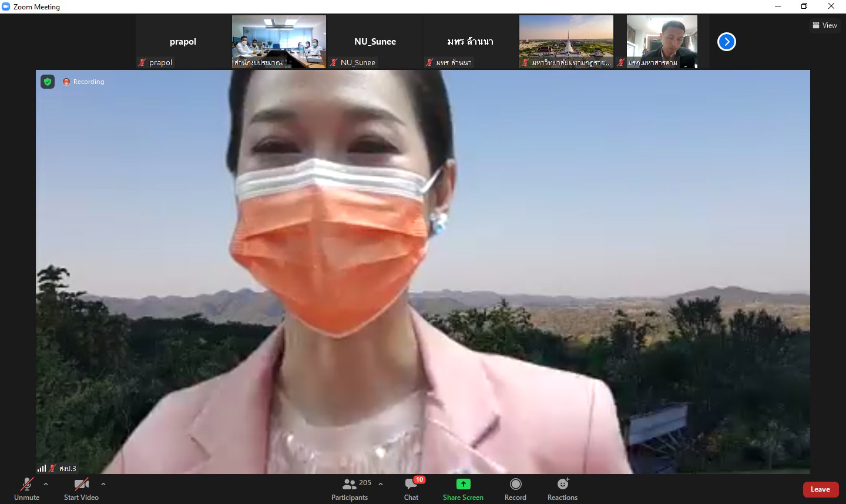The height and width of the screenshot is (504, 846).
Task: Expand video options arrow beside Start Video
Action: tap(103, 484)
